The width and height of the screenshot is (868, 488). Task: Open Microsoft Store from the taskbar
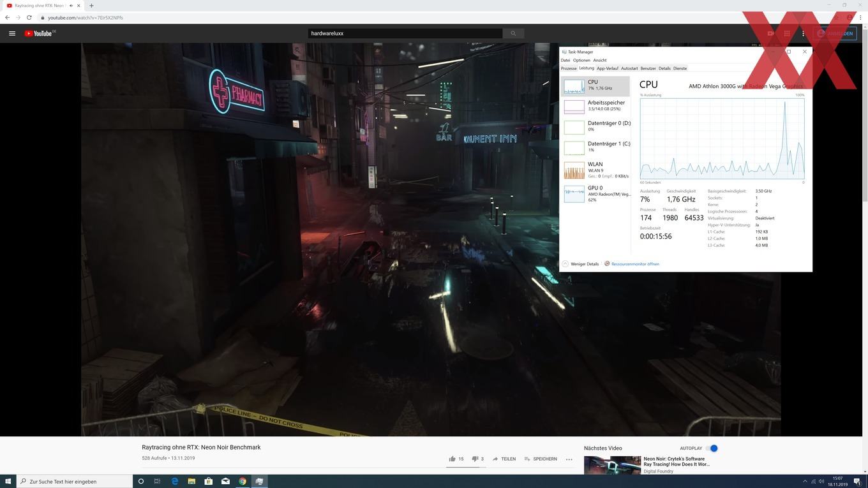coord(208,481)
